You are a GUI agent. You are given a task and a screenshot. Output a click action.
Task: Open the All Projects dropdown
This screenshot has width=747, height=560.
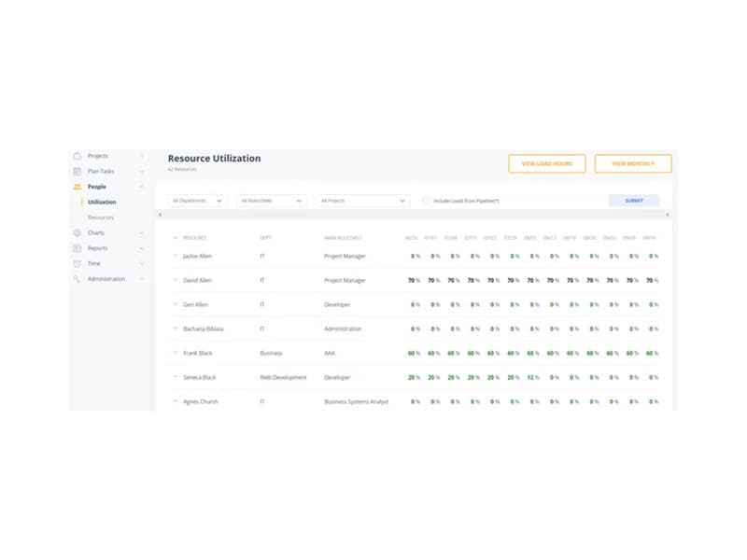(x=362, y=201)
